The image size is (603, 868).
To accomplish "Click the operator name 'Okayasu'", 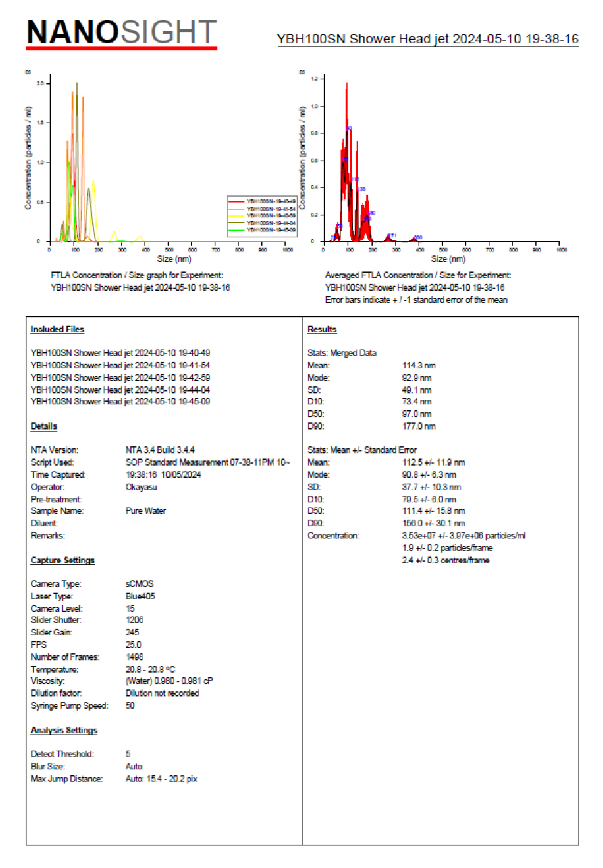I will click(x=141, y=487).
